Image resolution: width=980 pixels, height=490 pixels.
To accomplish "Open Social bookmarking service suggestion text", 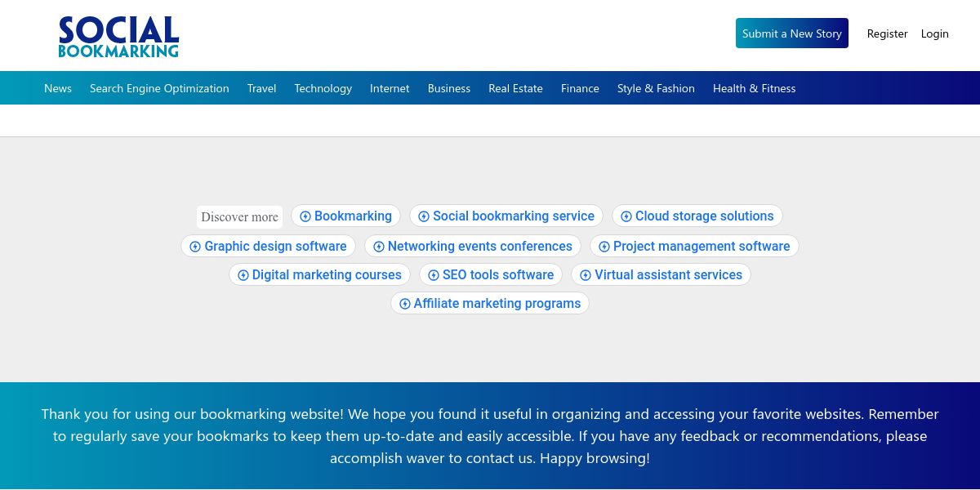I will (514, 216).
